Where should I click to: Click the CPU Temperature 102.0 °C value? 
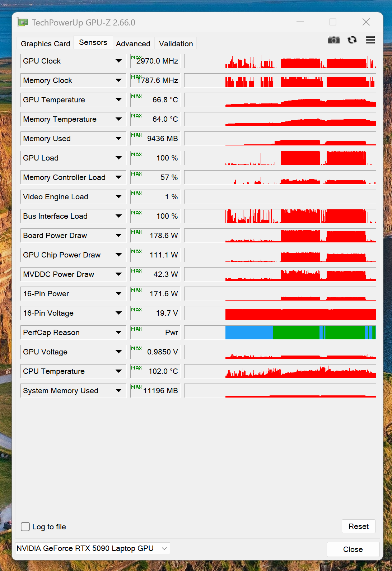coord(155,371)
